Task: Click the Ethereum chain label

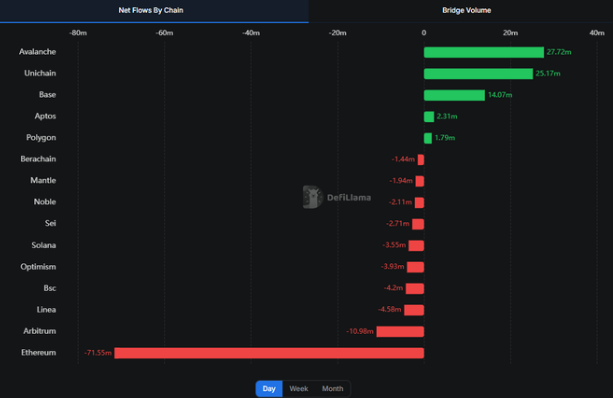Action: [x=38, y=353]
